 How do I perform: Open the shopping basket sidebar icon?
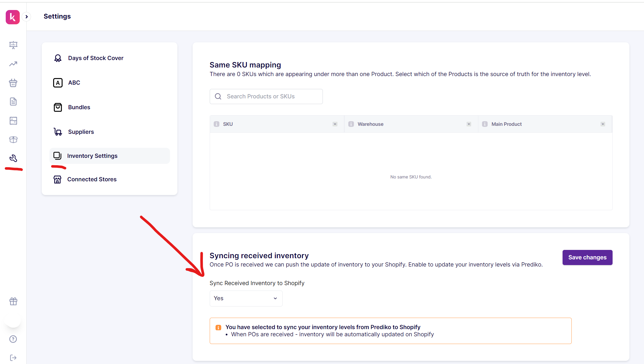pyautogui.click(x=13, y=83)
